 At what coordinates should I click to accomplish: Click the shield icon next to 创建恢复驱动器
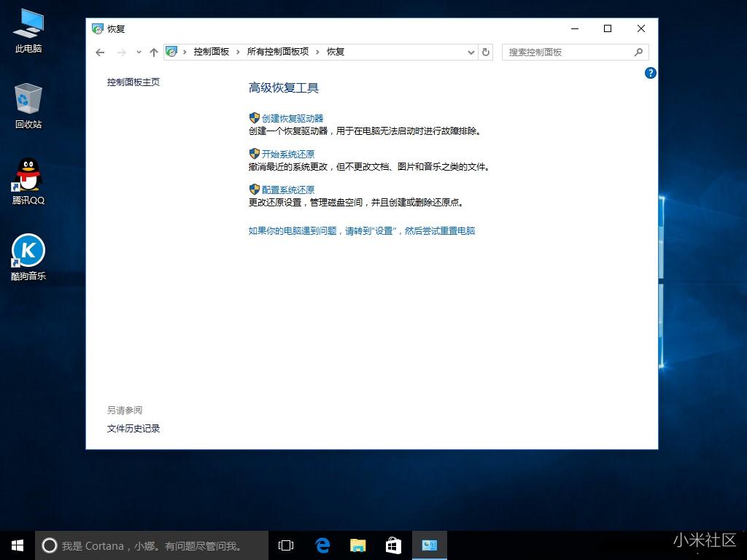[254, 117]
